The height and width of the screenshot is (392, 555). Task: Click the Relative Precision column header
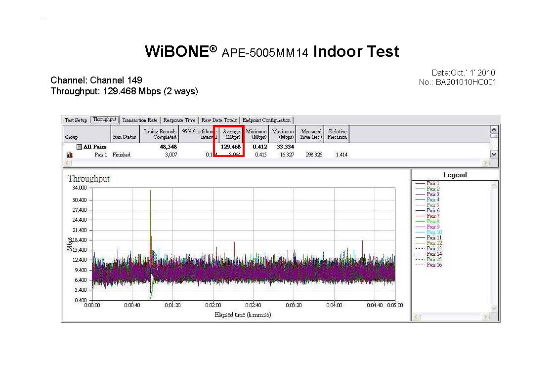click(x=337, y=134)
